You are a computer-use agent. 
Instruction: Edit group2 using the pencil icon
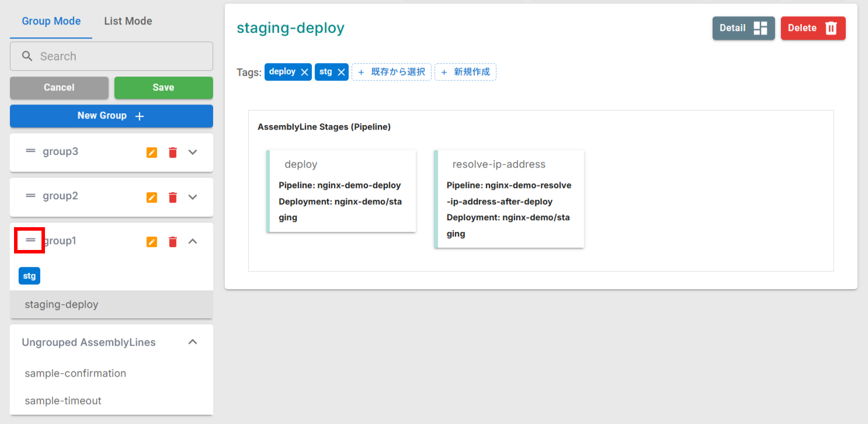pyautogui.click(x=151, y=197)
